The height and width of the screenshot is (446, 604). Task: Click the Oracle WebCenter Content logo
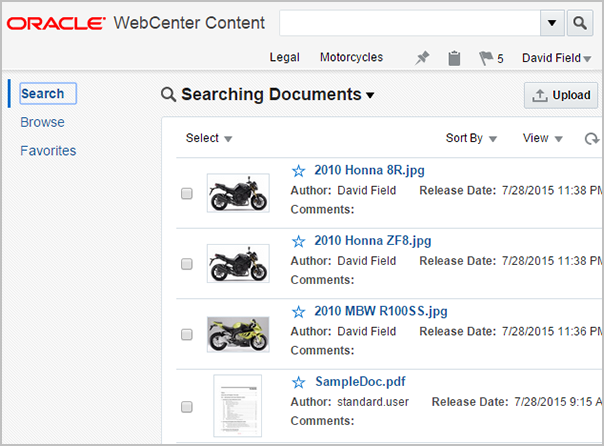click(136, 23)
